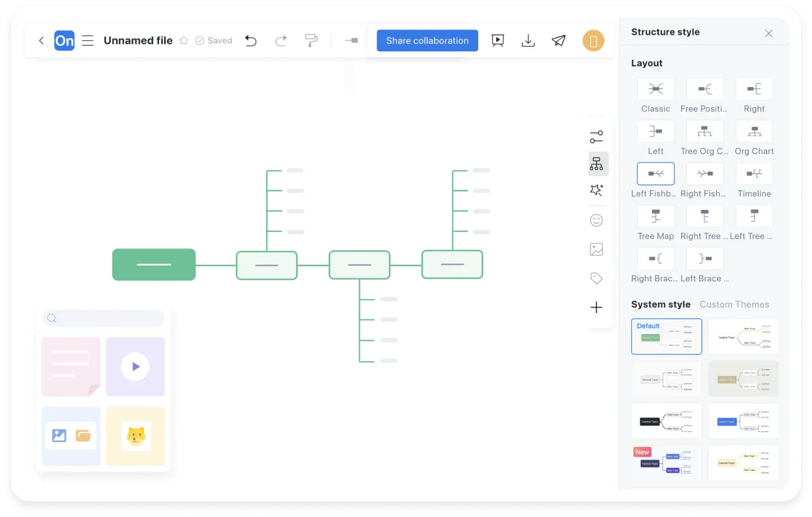Expand the plus icon in side toolbar
The width and height of the screenshot is (812, 517).
click(596, 308)
